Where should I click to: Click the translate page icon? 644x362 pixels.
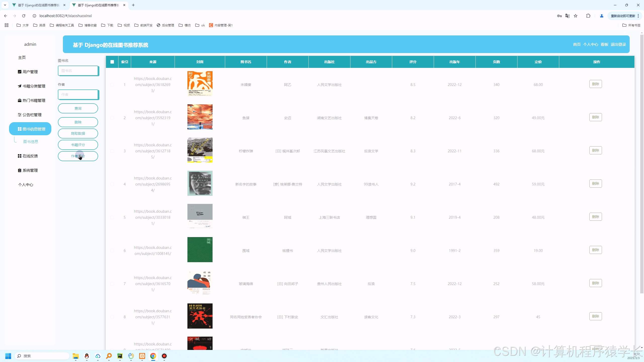click(x=567, y=16)
